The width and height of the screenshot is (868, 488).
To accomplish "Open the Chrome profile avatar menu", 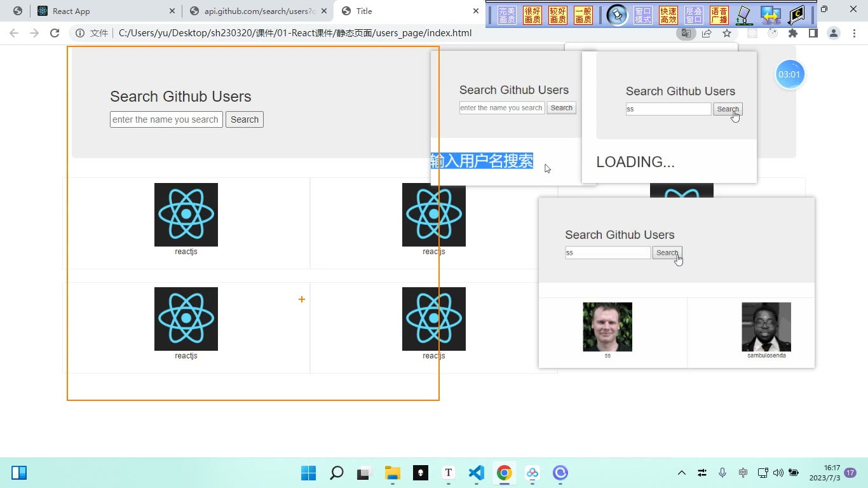I will tap(833, 33).
